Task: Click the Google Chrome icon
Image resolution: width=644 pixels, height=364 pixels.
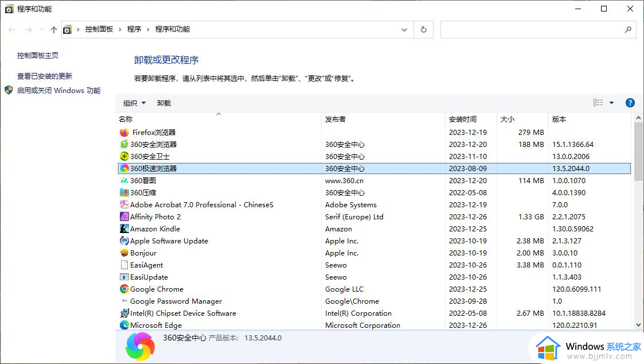Action: tap(124, 289)
